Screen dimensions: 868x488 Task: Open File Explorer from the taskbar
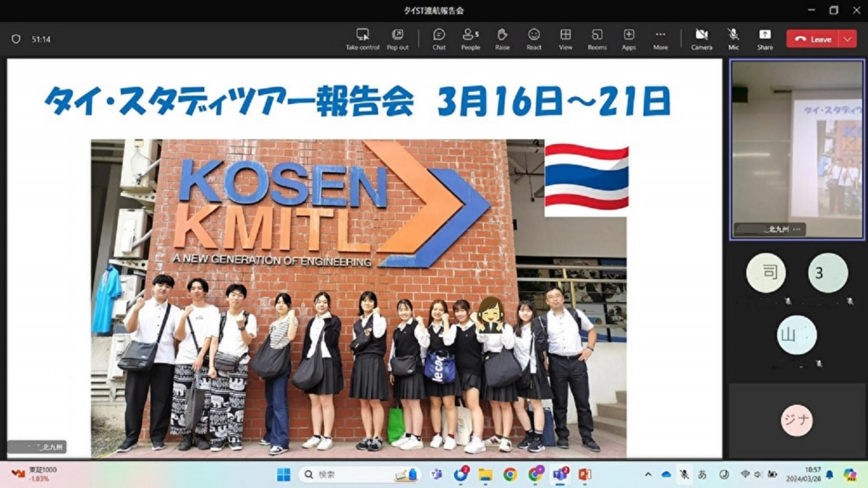point(485,474)
